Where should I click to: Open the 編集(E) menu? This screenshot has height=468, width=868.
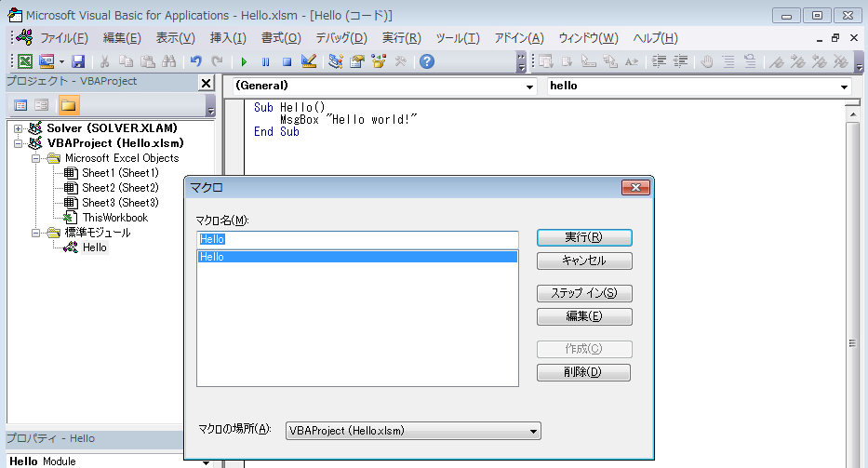point(122,38)
